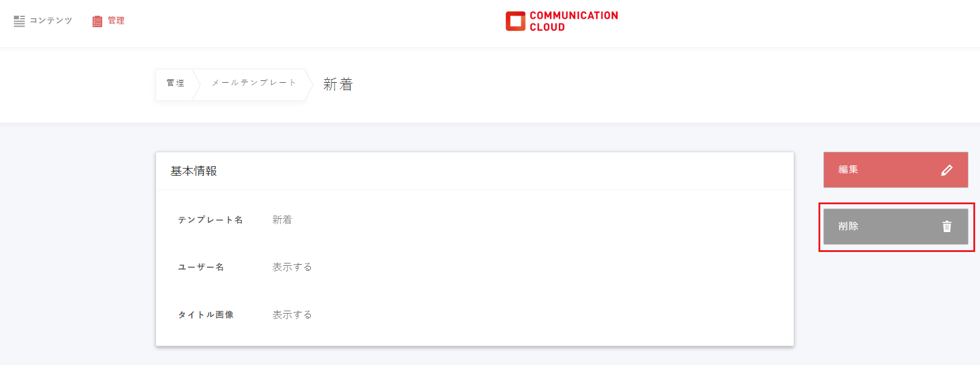Select 表示する value beside タイトル画像
This screenshot has height=365, width=980.
(292, 315)
